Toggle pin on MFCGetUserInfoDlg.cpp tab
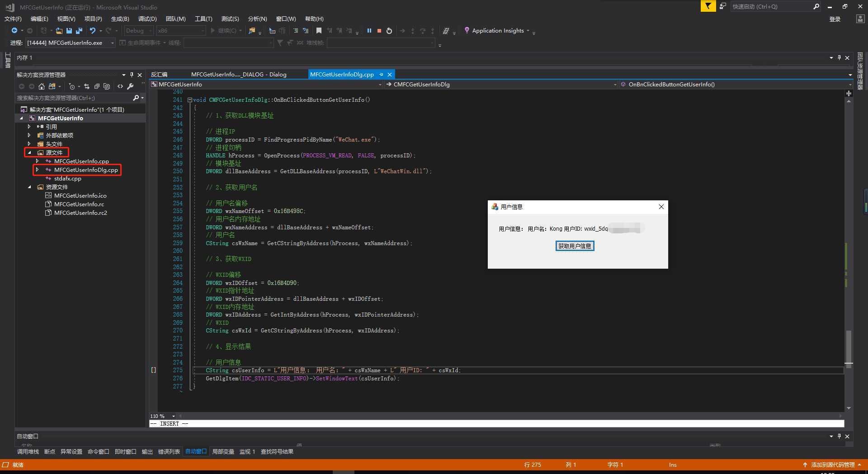868x474 pixels. point(381,74)
